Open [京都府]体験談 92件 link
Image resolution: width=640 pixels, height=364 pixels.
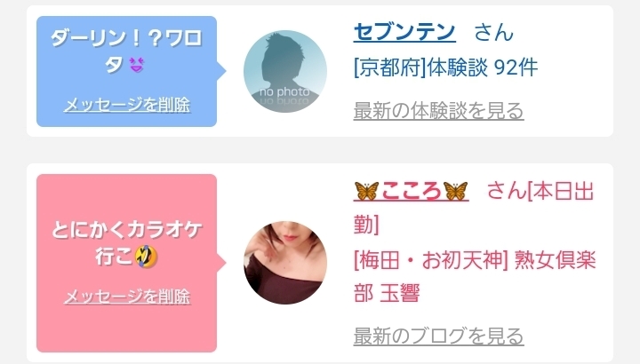coord(445,67)
